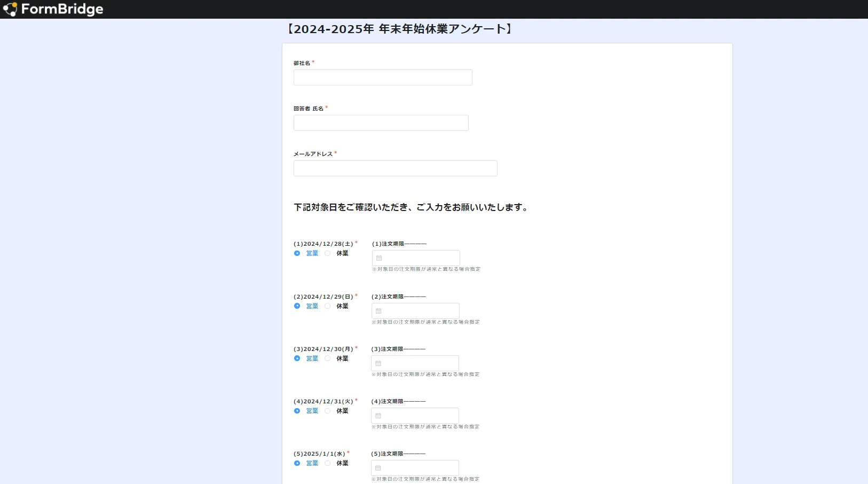Click the FormBridge brand text

[62, 9]
